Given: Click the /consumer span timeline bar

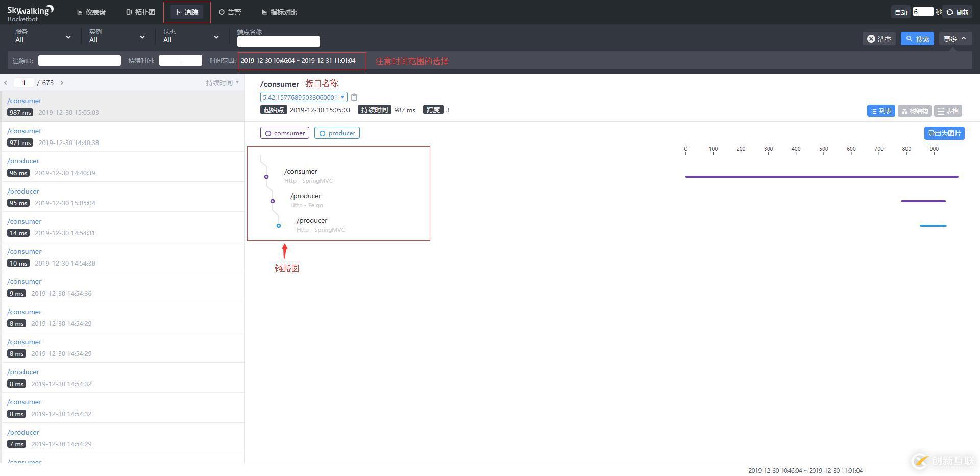Looking at the screenshot, I should point(822,177).
